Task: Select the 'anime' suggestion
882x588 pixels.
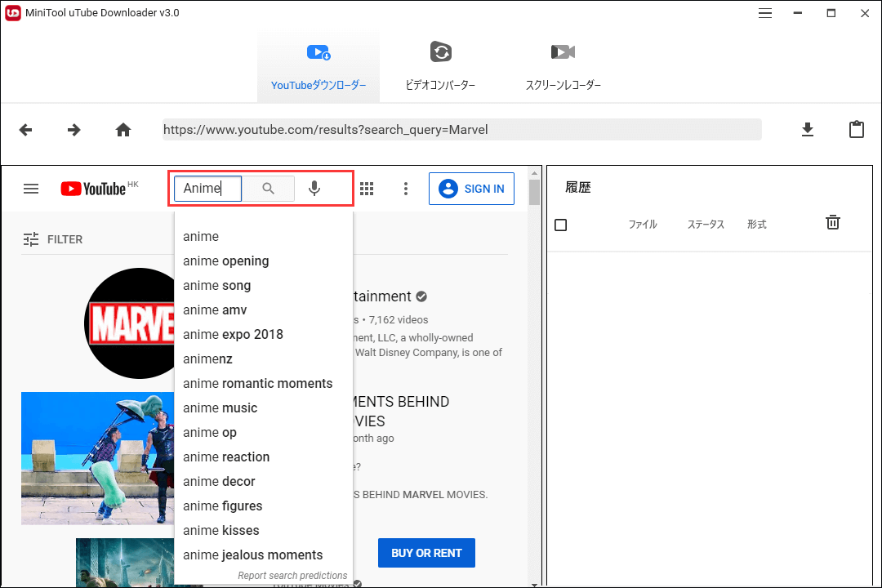Action: (x=263, y=236)
